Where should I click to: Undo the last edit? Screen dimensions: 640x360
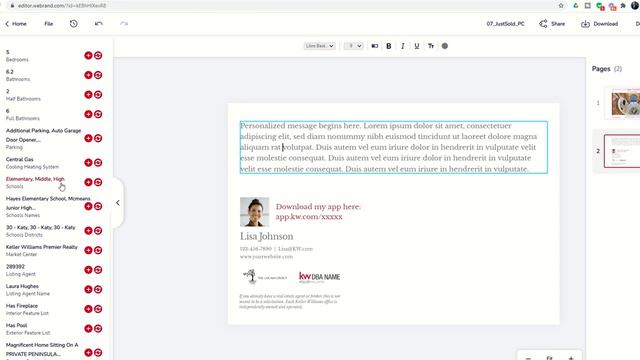(x=98, y=24)
